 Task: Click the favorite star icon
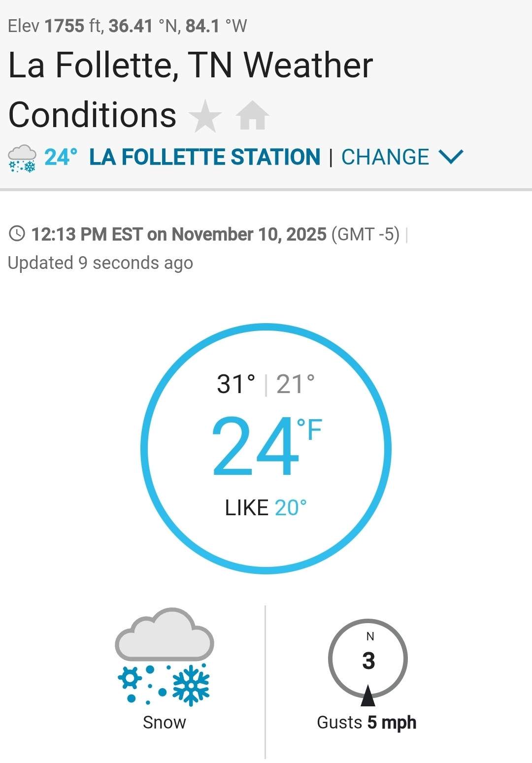tap(205, 116)
